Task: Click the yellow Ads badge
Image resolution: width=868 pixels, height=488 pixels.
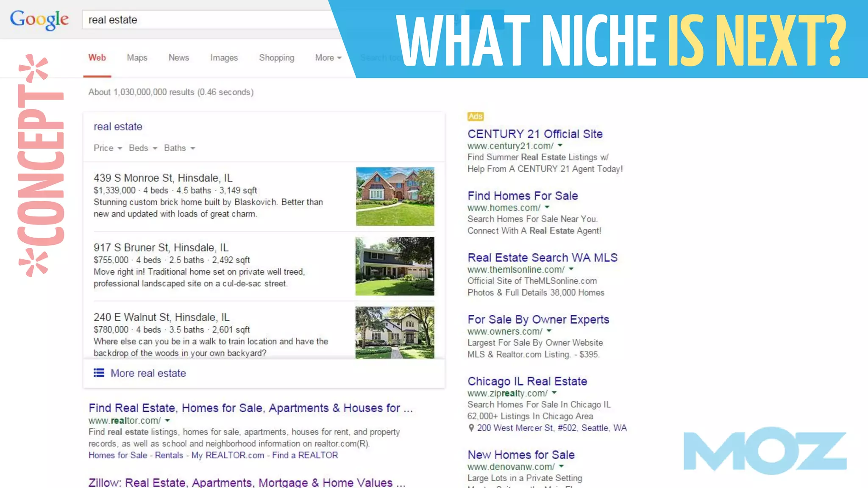Action: (x=476, y=116)
